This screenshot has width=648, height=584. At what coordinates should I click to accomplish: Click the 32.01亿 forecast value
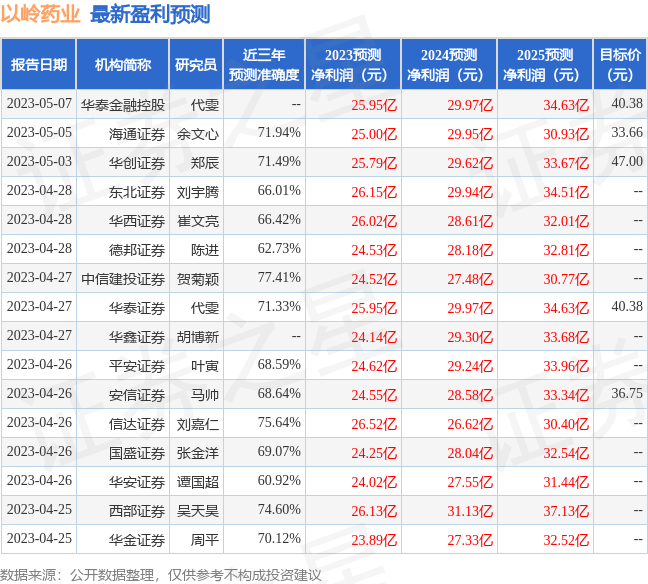566,221
